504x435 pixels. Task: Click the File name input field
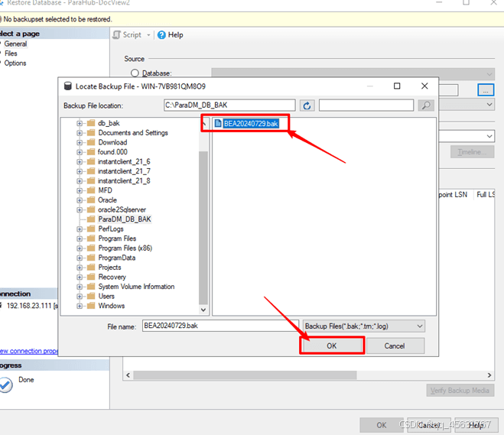(220, 326)
